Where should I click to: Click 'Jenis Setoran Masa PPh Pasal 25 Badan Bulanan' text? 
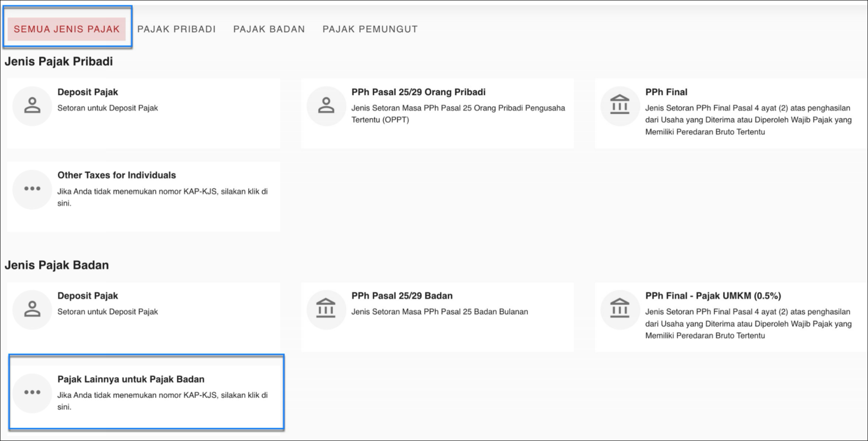click(440, 312)
